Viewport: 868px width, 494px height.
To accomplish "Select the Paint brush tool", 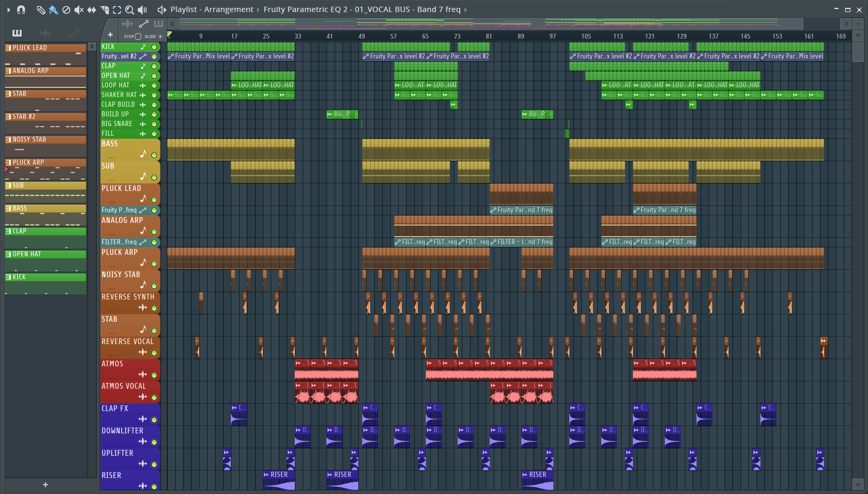I will coord(53,10).
